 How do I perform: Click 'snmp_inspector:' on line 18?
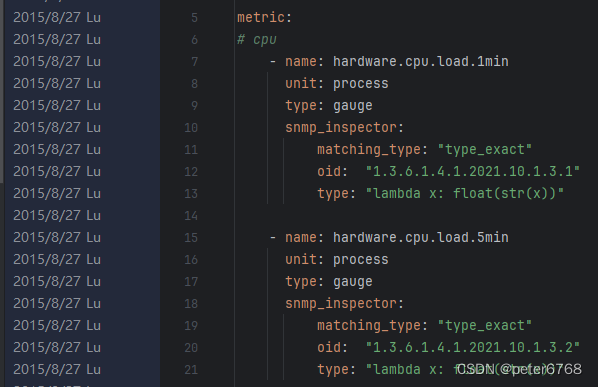click(x=344, y=304)
